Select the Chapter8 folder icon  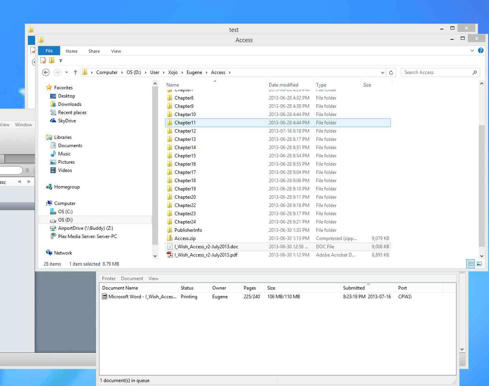coord(170,98)
